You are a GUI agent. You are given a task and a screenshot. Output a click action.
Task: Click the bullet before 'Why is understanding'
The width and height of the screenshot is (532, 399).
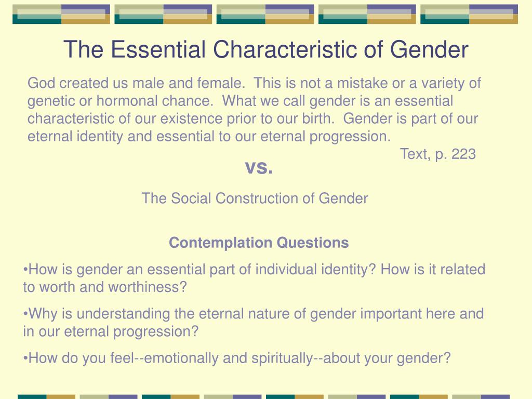tap(25, 314)
